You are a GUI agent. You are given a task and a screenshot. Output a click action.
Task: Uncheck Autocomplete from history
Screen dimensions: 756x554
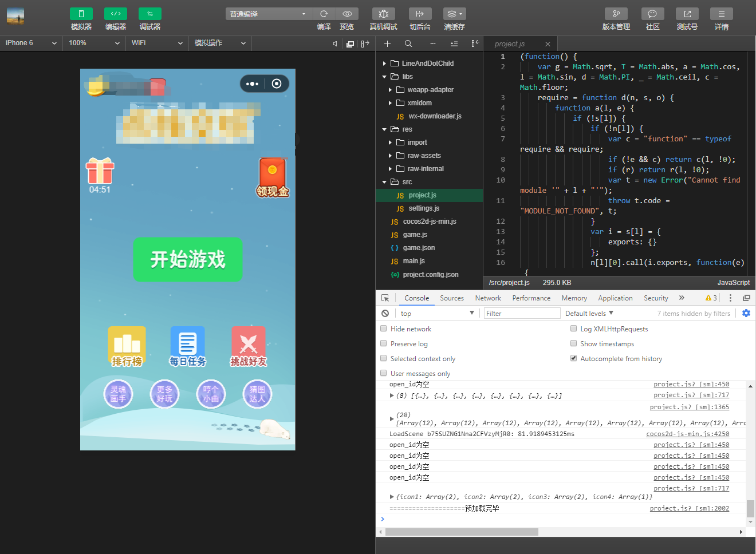point(573,358)
